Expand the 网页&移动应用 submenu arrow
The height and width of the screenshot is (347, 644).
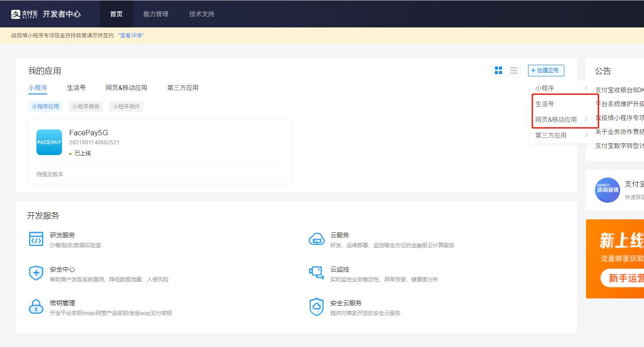(x=586, y=120)
